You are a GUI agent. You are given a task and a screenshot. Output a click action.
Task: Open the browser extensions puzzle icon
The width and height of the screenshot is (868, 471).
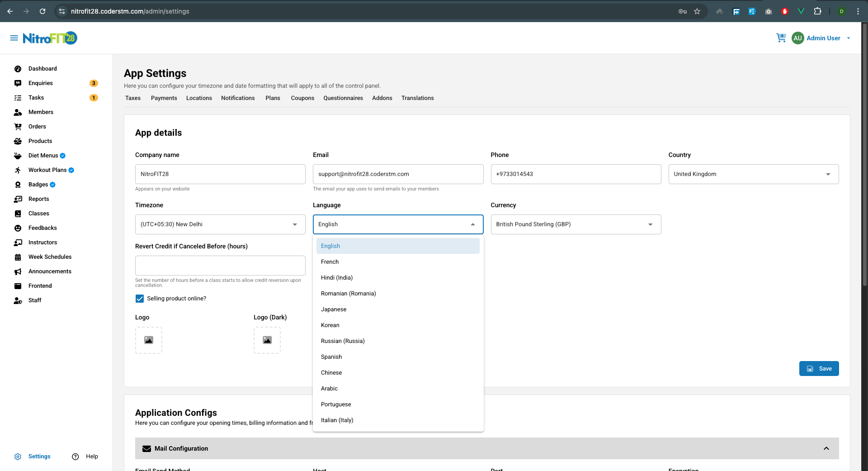817,11
